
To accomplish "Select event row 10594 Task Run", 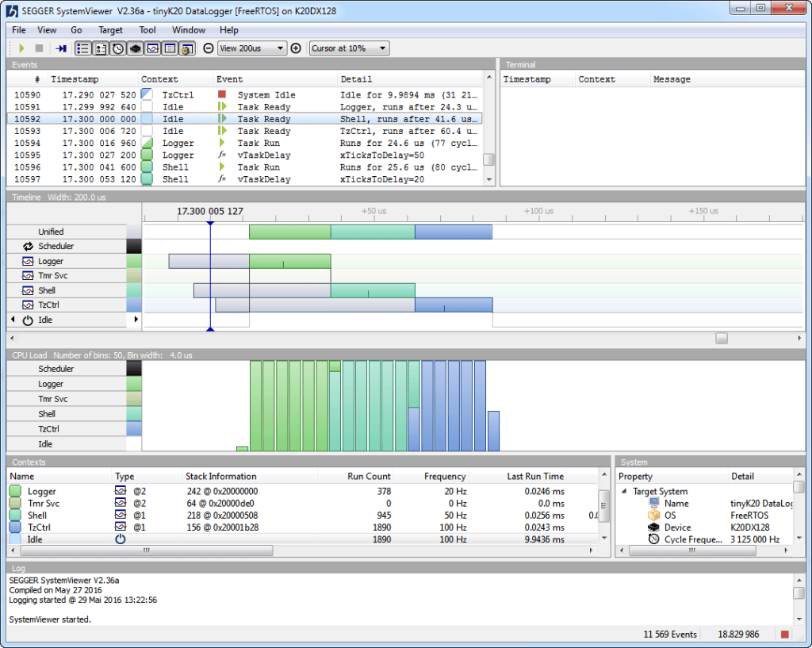I will tap(244, 143).
